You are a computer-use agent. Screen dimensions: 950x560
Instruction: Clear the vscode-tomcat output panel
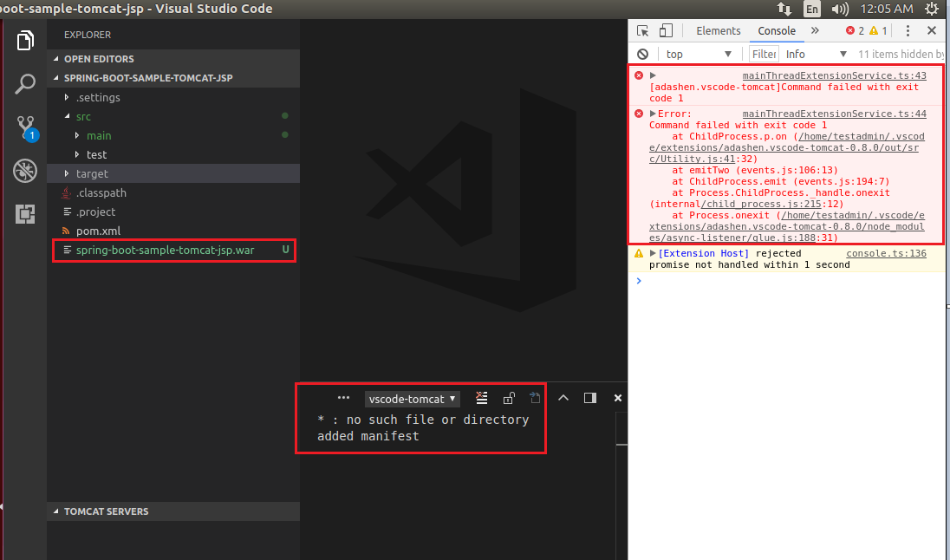click(481, 398)
